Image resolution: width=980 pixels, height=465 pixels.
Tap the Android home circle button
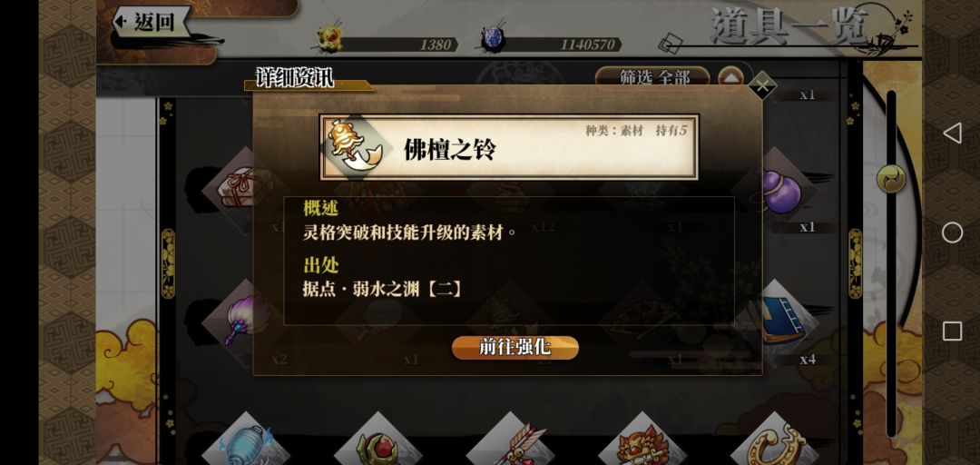tap(952, 232)
